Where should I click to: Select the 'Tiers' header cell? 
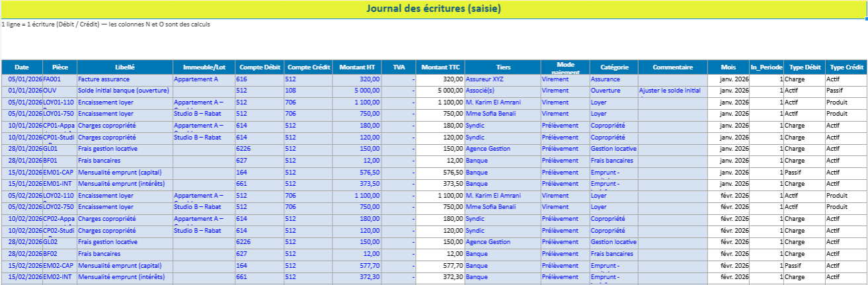[x=502, y=67]
